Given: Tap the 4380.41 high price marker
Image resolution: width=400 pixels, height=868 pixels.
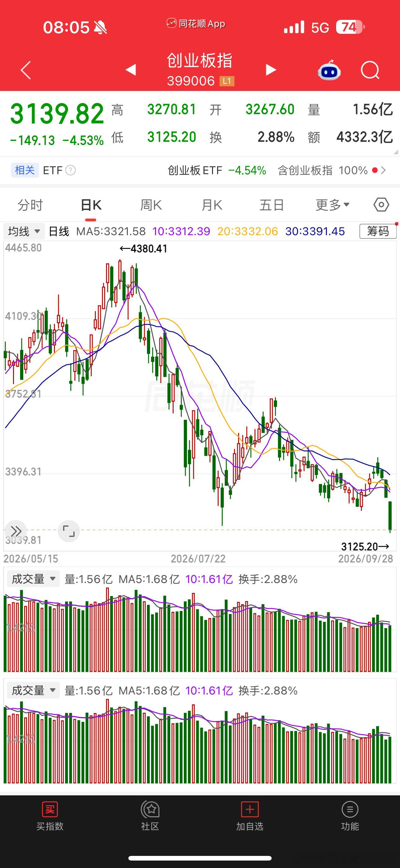Looking at the screenshot, I should [x=144, y=249].
